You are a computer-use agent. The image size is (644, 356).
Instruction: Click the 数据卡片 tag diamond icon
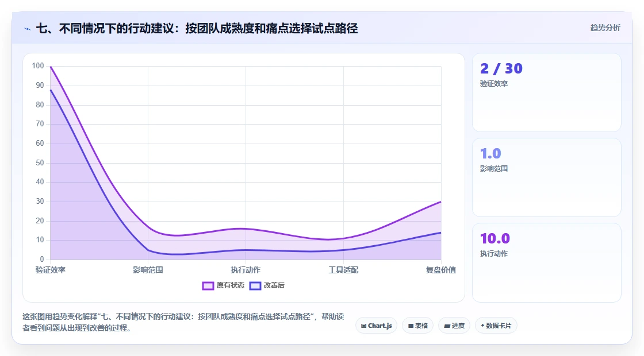pos(482,326)
